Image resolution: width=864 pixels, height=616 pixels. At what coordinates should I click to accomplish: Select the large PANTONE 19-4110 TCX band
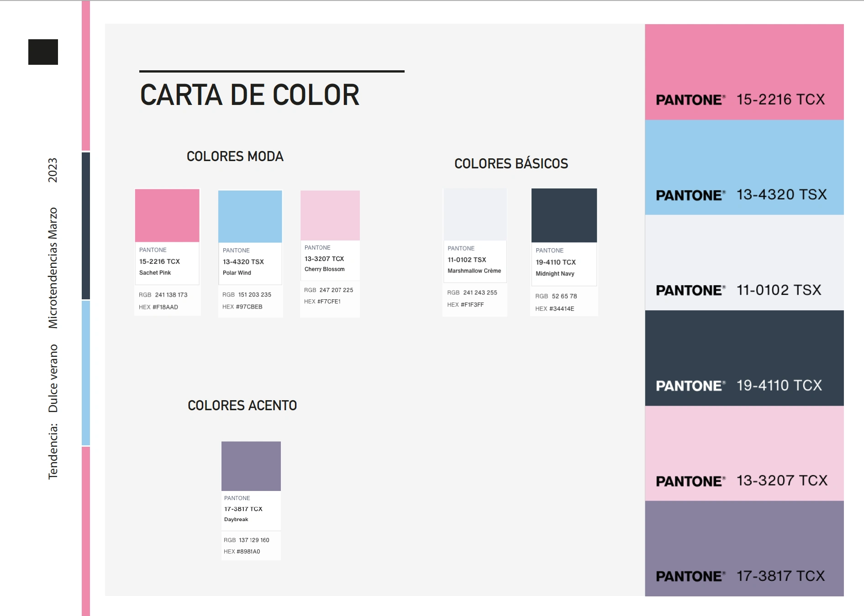(x=744, y=358)
